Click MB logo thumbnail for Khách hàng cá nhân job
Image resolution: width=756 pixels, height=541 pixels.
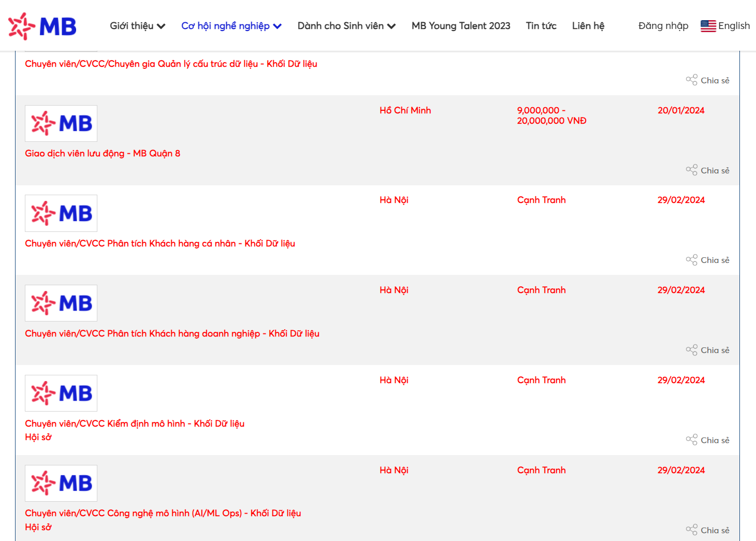[61, 213]
